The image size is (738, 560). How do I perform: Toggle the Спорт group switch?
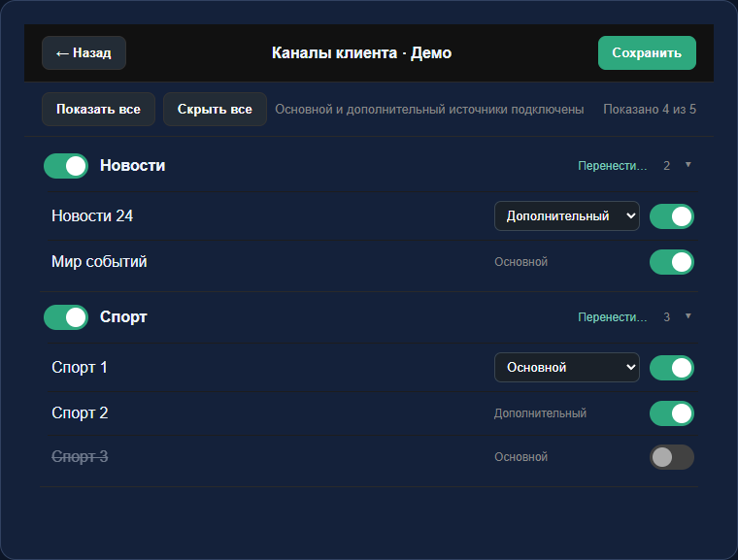66,317
